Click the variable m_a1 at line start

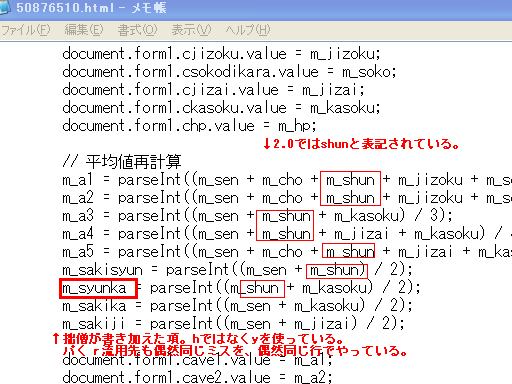coord(78,180)
